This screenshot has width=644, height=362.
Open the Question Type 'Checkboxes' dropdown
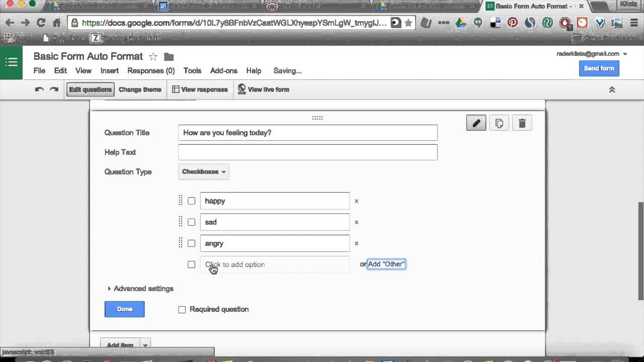[x=204, y=172]
